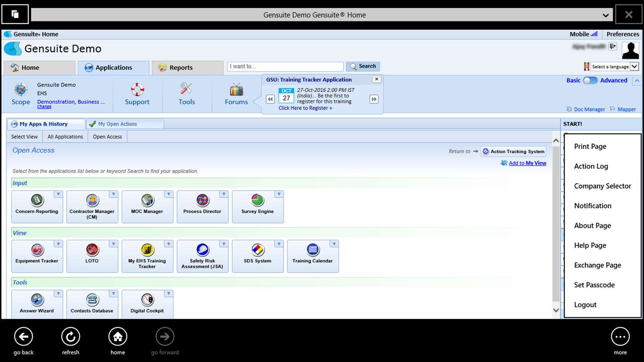This screenshot has width=644, height=362.
Task: Click the refresh icon in bottom bar
Action: pyautogui.click(x=71, y=337)
